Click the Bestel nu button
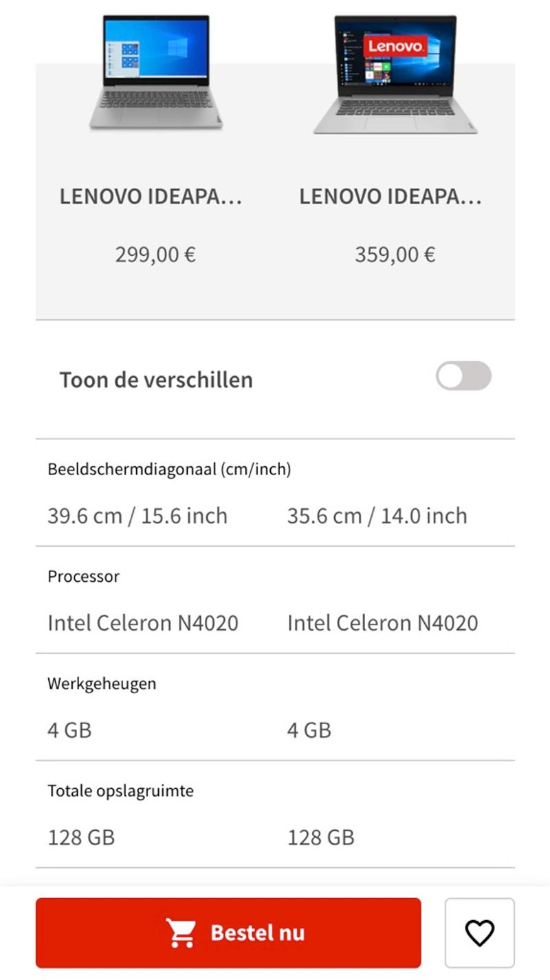Image resolution: width=550 pixels, height=980 pixels. coord(228,933)
